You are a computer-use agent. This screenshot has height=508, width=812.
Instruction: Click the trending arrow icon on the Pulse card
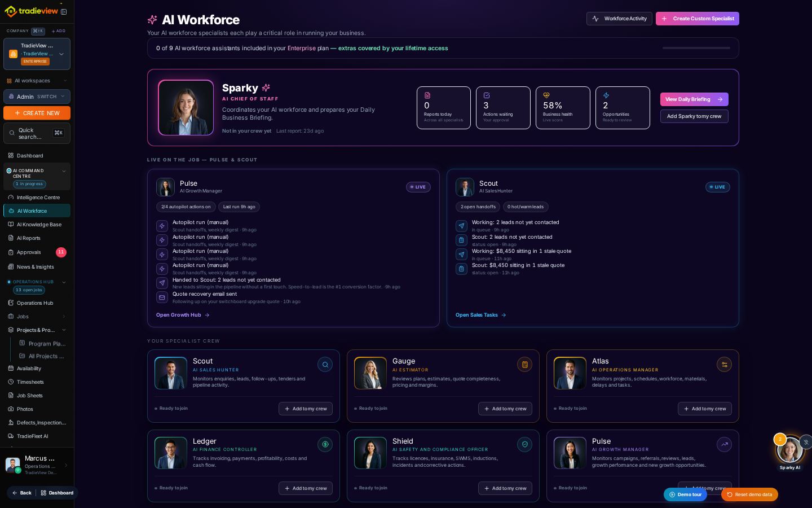coord(725,444)
